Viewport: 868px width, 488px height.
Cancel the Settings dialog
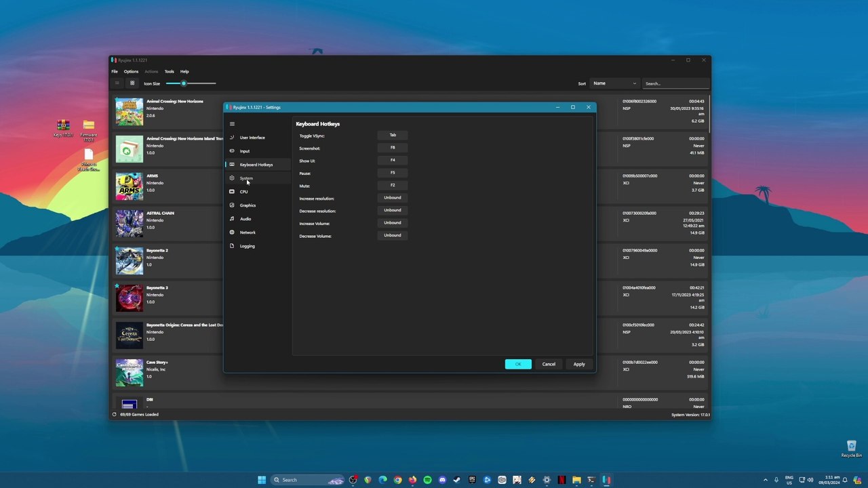[x=549, y=364]
